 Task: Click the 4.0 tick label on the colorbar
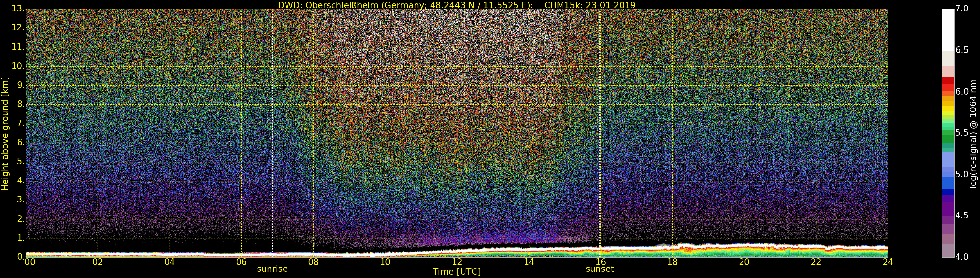click(x=962, y=257)
